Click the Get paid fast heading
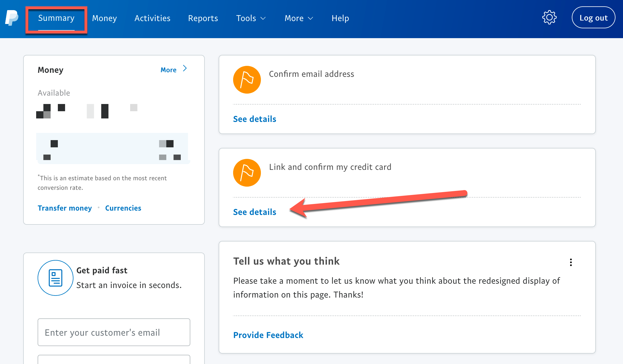Screen dimensions: 623x364 pyautogui.click(x=102, y=270)
